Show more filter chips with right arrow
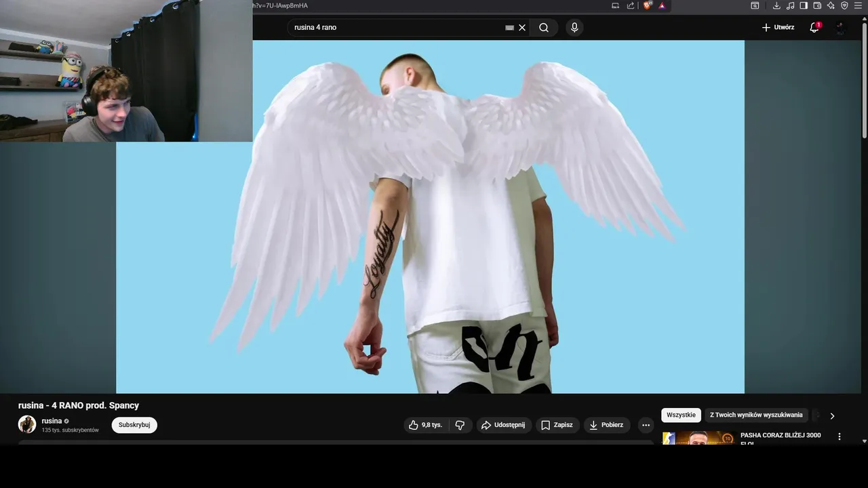868x488 pixels. click(x=832, y=415)
